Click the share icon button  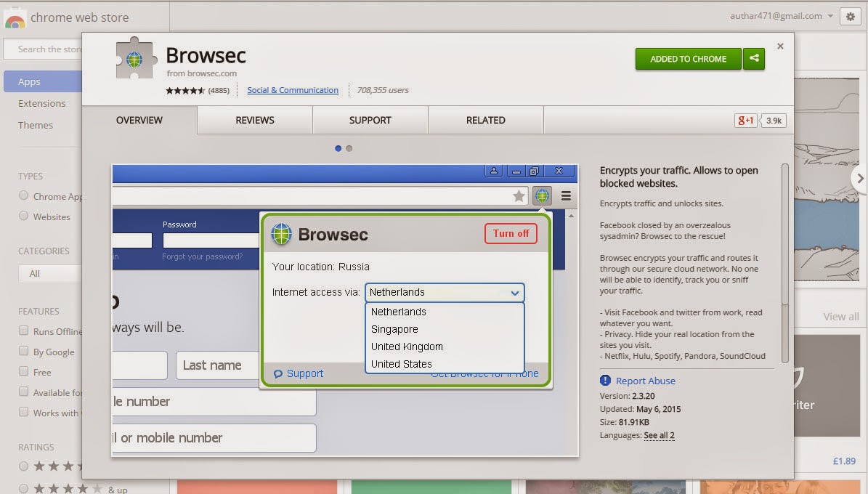click(754, 59)
